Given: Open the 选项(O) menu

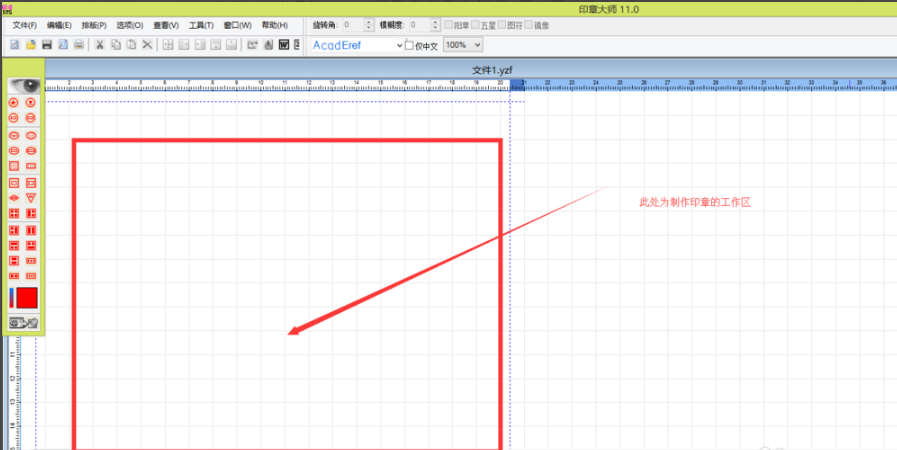Looking at the screenshot, I should point(129,26).
